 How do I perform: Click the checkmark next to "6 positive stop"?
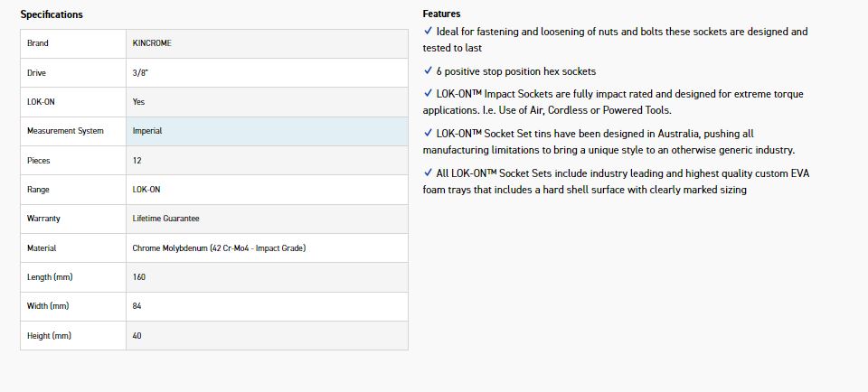point(428,70)
